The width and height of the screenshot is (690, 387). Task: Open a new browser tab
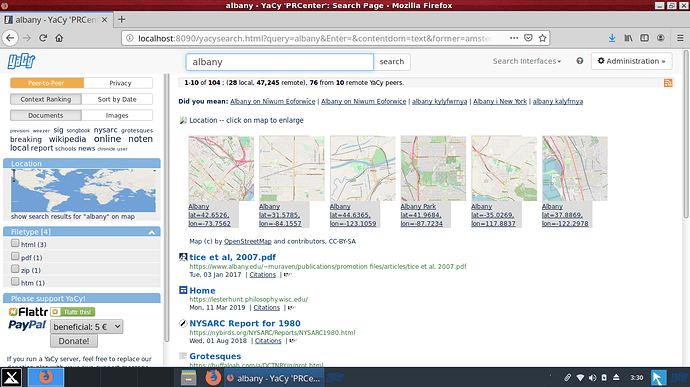(x=121, y=19)
